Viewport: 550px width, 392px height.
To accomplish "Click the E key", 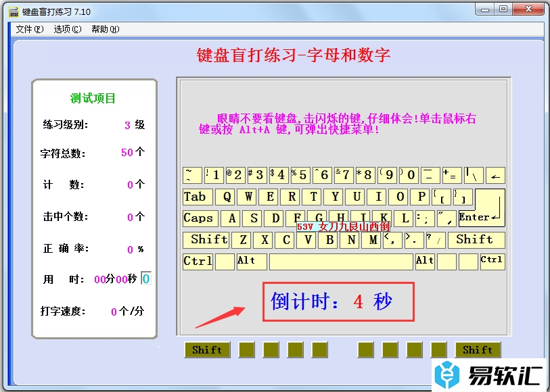I will tap(269, 197).
